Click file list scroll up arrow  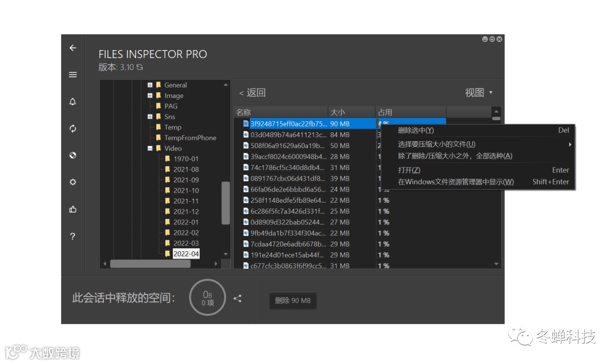tap(496, 112)
